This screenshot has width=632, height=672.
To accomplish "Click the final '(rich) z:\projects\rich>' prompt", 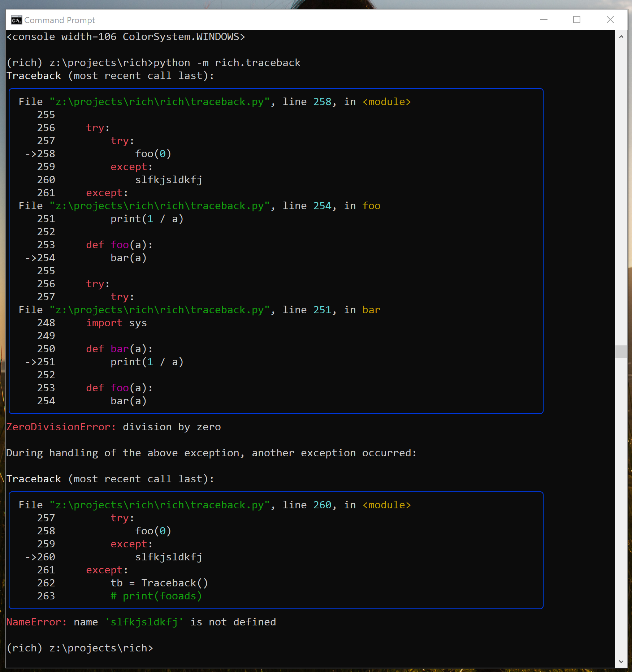I will point(80,648).
